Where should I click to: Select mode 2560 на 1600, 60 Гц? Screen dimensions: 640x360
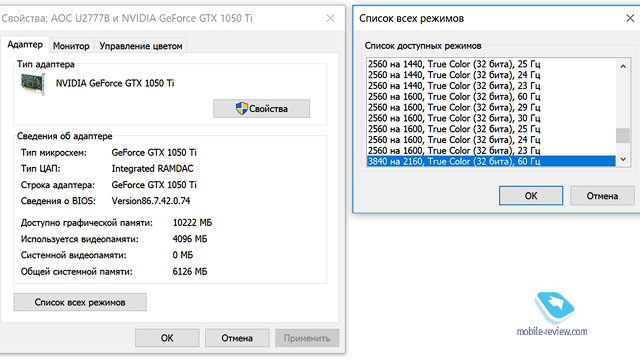click(x=491, y=96)
